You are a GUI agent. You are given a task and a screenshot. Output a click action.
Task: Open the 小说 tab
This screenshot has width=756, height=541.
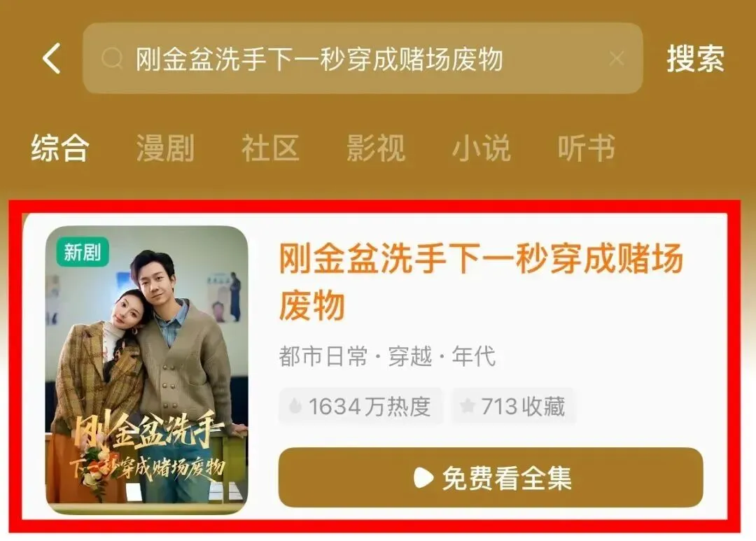pyautogui.click(x=481, y=148)
